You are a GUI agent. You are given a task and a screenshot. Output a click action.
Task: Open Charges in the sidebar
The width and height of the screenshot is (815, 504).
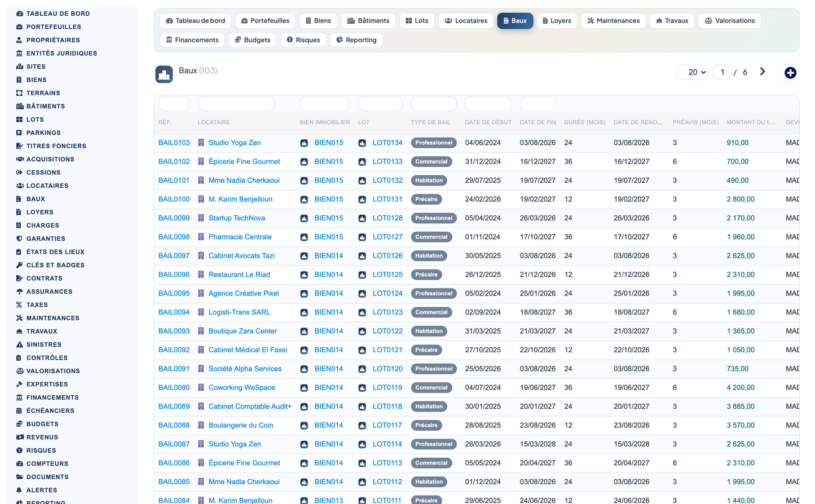(x=42, y=226)
